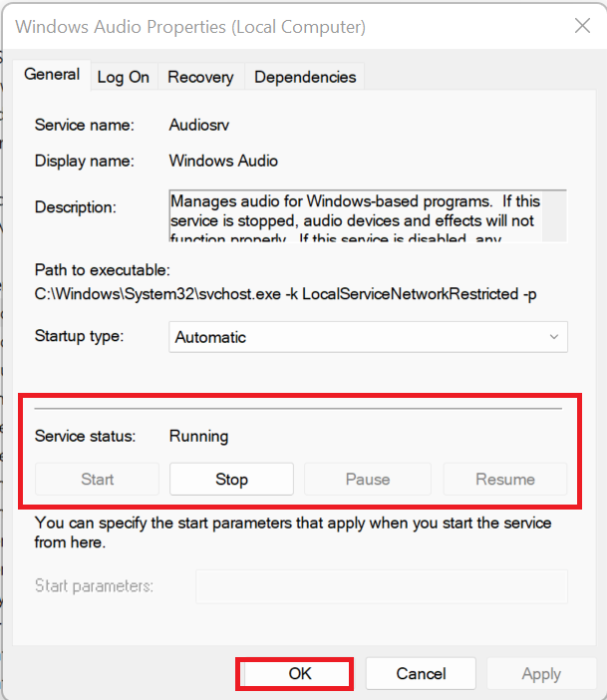Click the Description box scrollbar
This screenshot has width=607, height=700.
click(x=560, y=215)
